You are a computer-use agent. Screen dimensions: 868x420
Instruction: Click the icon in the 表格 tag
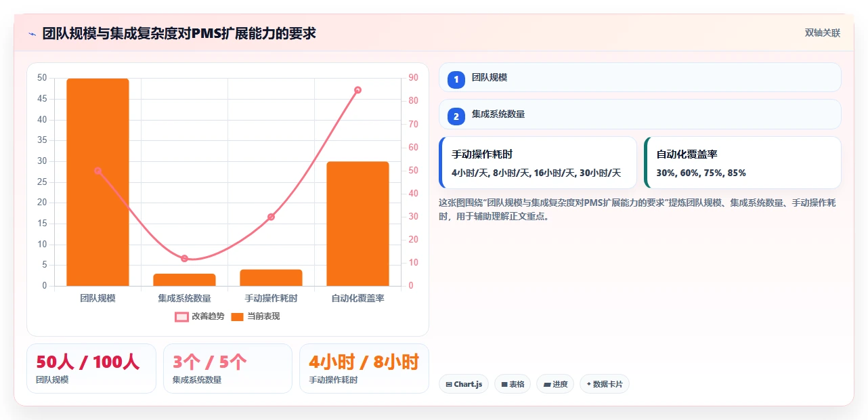(504, 384)
